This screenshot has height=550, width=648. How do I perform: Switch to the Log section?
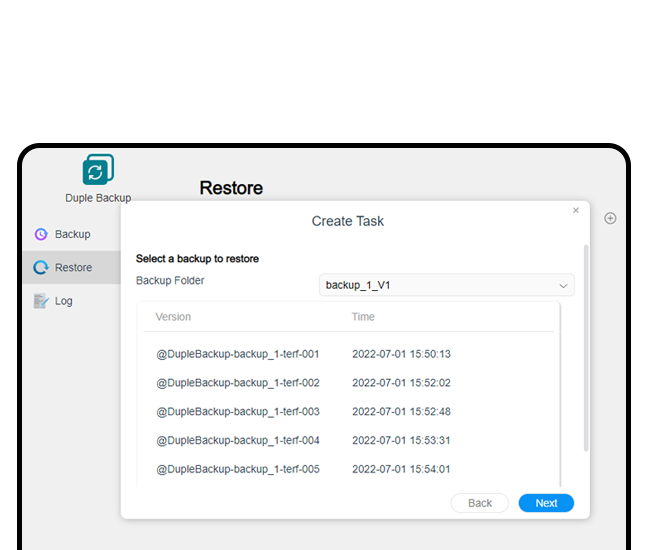[63, 301]
